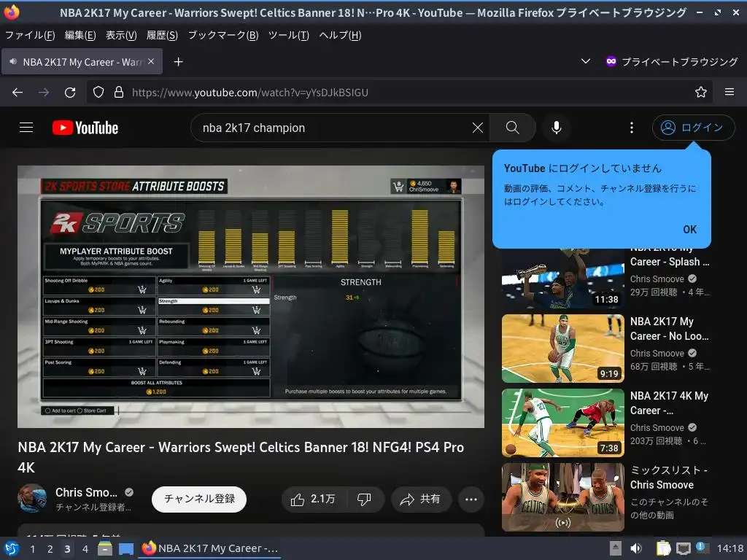The width and height of the screenshot is (747, 560).
Task: Focus Firefox window in taskbar
Action: 210,548
